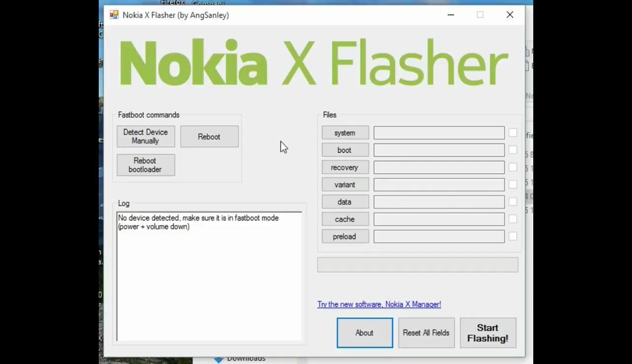Viewport: 632px width, 364px height.
Task: Click the Nokia X Flasher window icon
Action: click(114, 15)
